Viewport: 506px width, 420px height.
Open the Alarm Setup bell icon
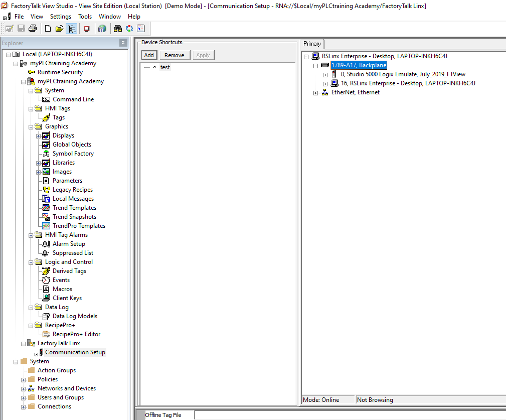click(x=46, y=244)
